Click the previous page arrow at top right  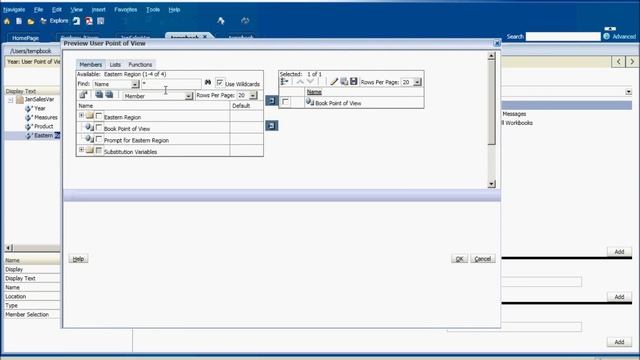(619, 62)
